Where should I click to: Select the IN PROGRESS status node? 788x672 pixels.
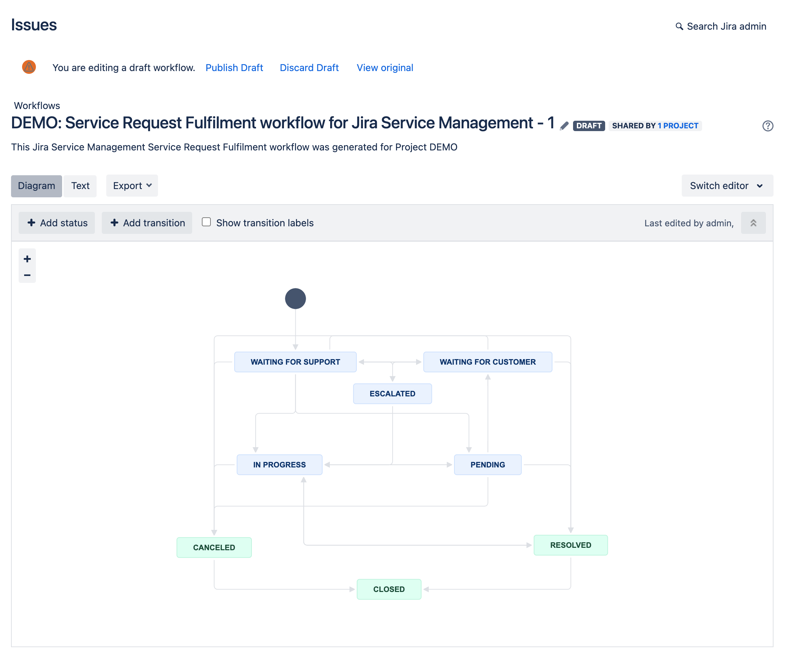coord(279,465)
